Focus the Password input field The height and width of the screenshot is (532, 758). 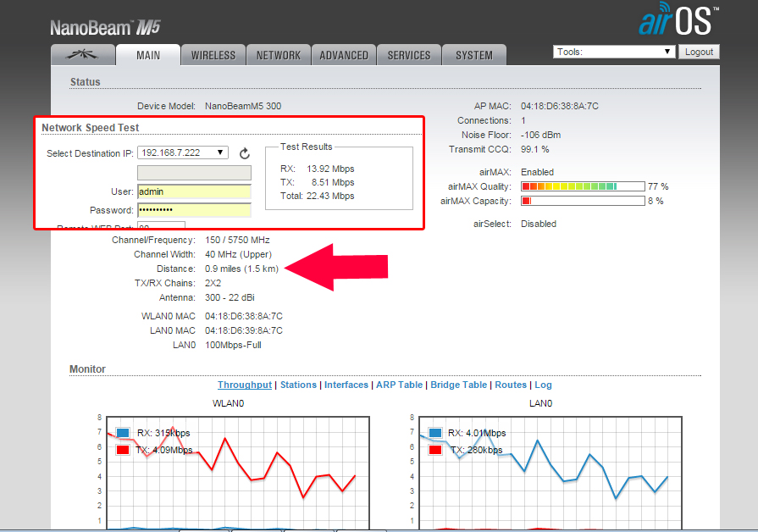(194, 210)
